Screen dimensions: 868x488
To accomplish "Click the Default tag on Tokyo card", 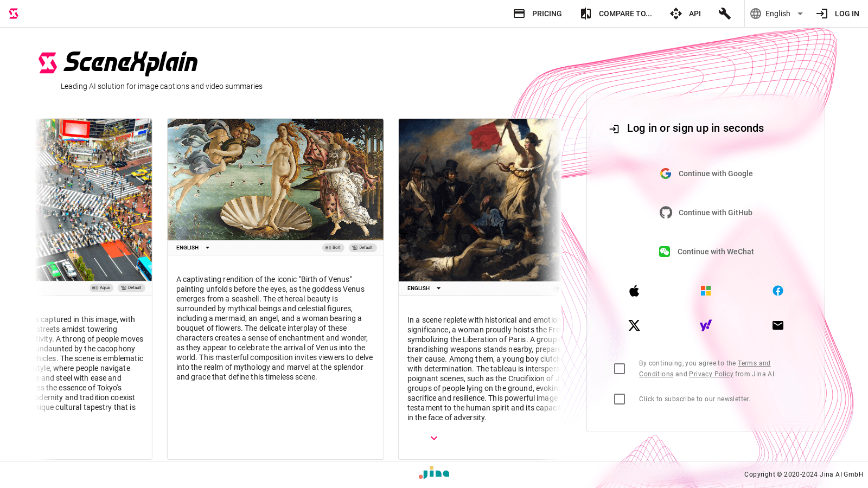I will coord(131,288).
